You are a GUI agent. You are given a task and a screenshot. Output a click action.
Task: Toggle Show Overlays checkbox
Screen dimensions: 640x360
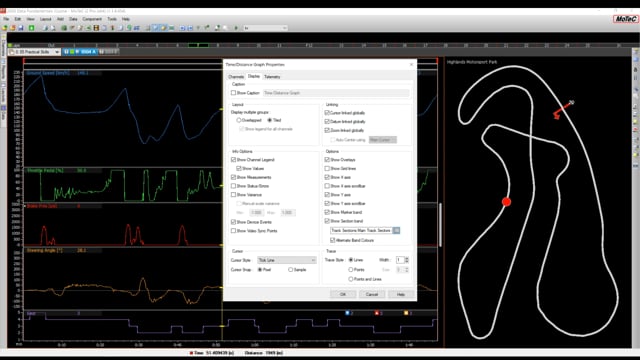[327, 160]
